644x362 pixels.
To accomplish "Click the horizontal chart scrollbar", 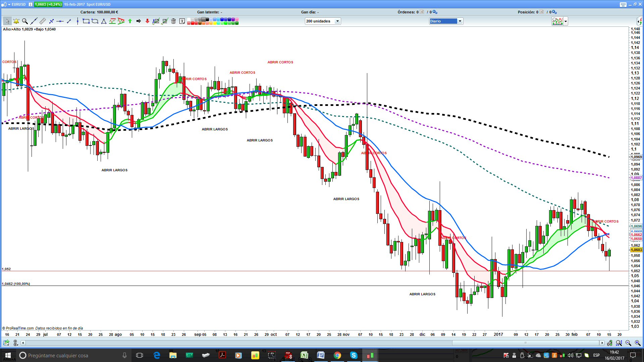I will pos(525,343).
